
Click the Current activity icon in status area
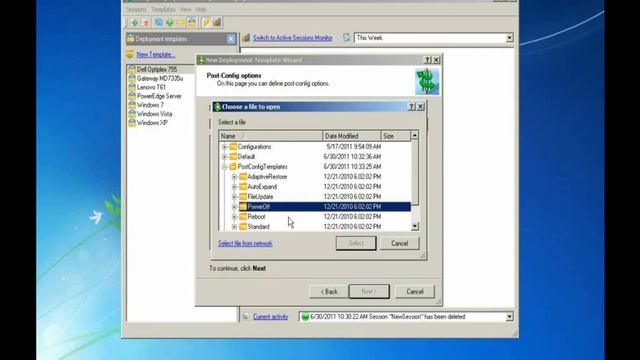tap(246, 317)
